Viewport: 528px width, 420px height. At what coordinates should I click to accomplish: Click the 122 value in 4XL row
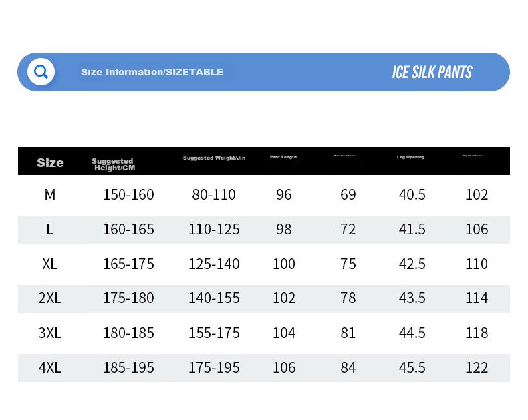[477, 367]
